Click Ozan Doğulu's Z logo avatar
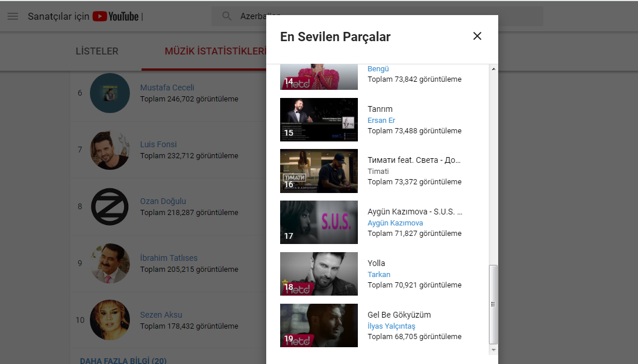Viewport: 638px width, 364px height. click(x=110, y=206)
